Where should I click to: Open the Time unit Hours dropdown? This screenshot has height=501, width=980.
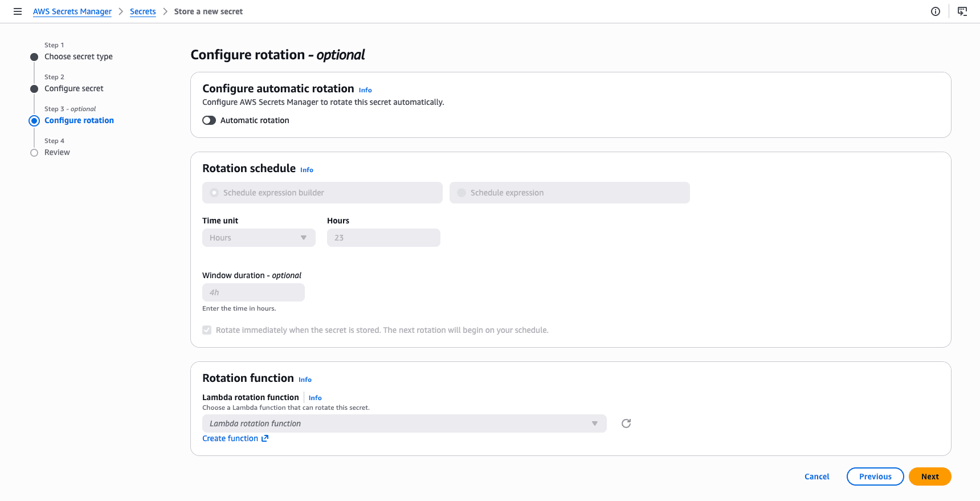click(259, 238)
